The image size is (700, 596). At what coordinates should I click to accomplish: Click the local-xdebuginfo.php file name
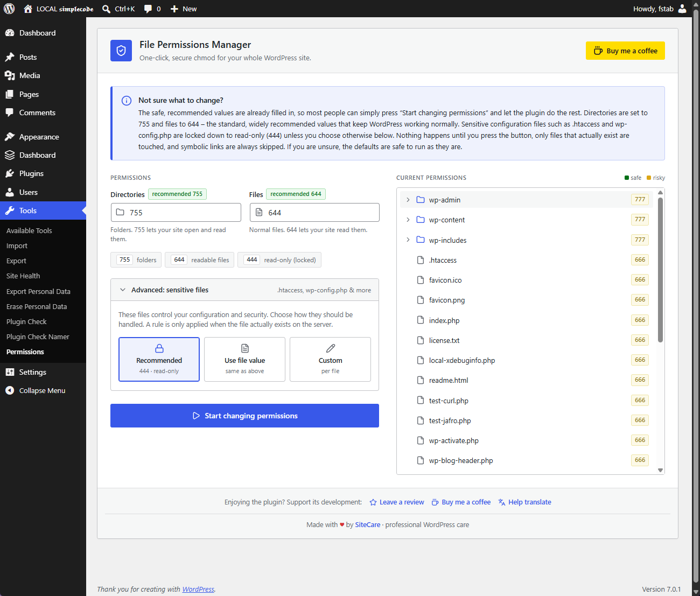[462, 360]
